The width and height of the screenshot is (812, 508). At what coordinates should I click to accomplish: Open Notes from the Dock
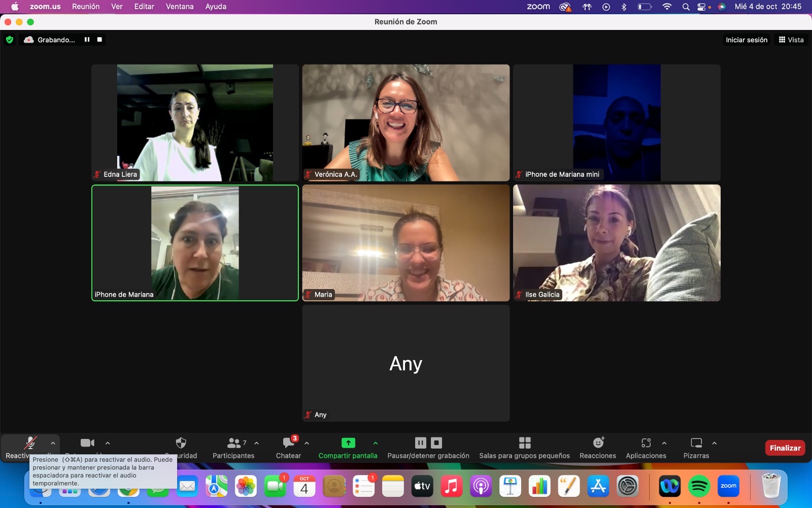click(x=393, y=487)
